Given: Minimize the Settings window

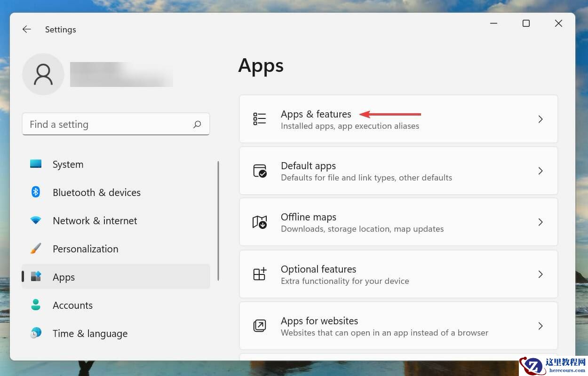Looking at the screenshot, I should pos(493,23).
